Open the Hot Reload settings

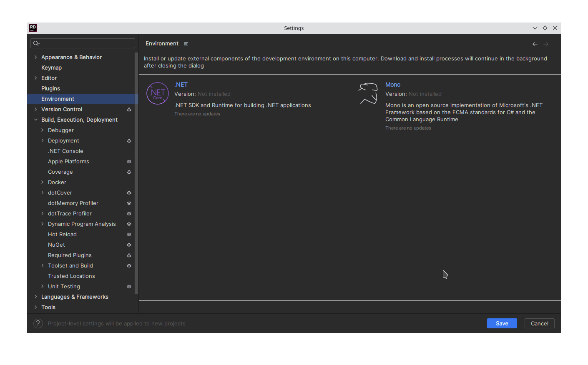tap(62, 234)
